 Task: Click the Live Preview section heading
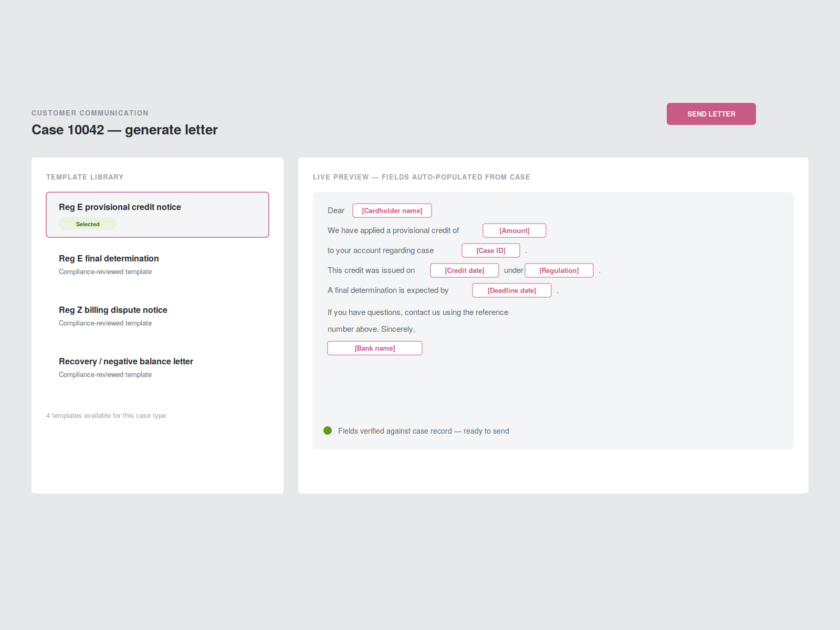click(x=422, y=177)
